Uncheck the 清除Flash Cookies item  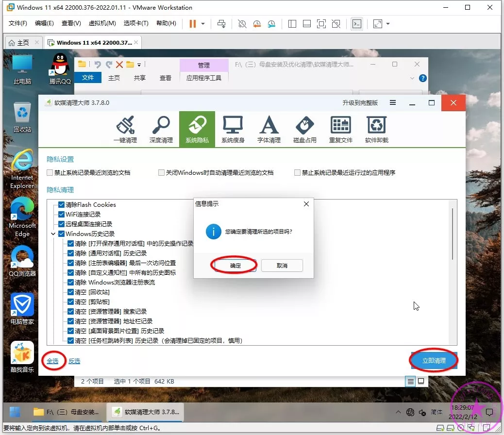coord(62,205)
